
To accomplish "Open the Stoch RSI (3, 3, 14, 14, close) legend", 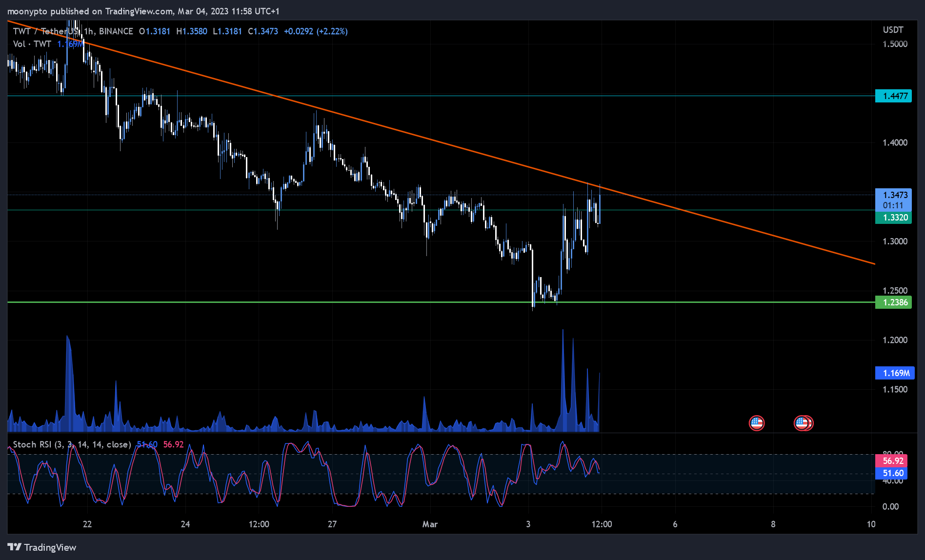I will pos(72,444).
